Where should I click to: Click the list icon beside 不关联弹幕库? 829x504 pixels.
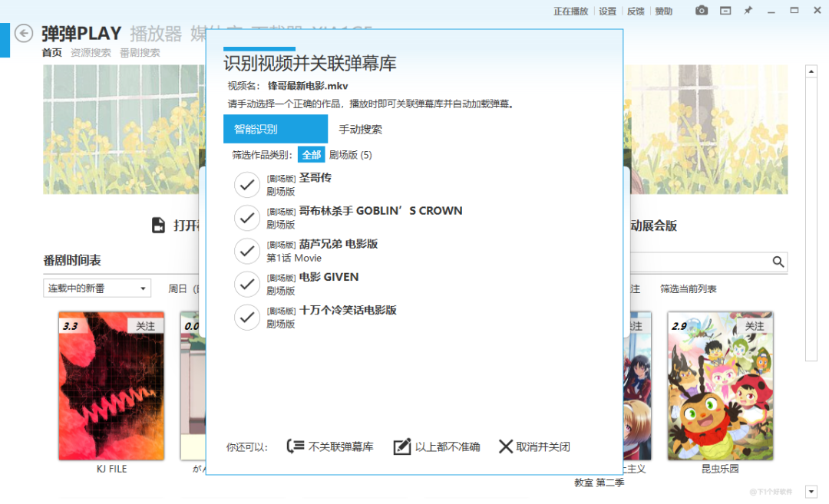coord(296,446)
